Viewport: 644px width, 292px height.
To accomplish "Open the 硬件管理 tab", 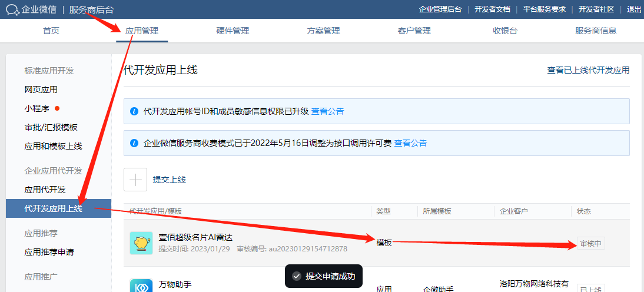I will coord(233,31).
